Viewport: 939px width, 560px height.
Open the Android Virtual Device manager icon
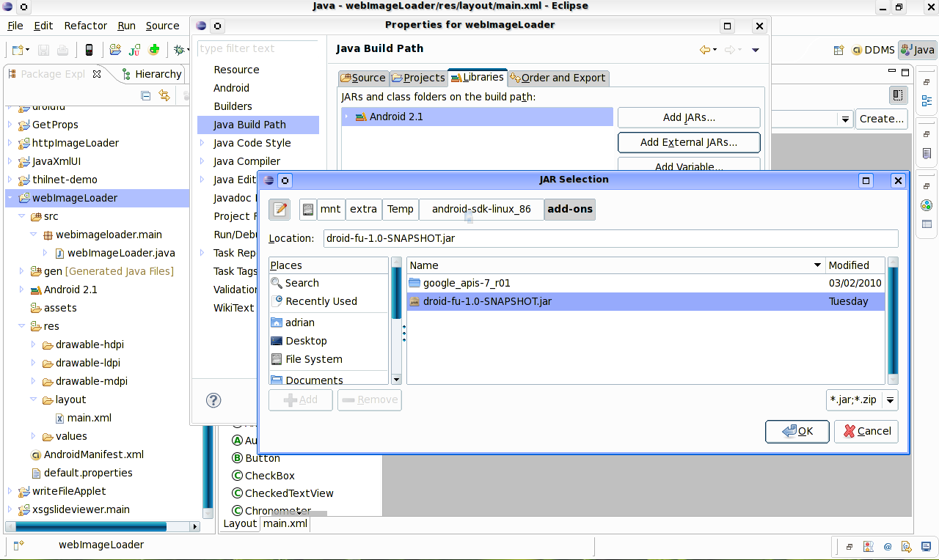coord(89,50)
